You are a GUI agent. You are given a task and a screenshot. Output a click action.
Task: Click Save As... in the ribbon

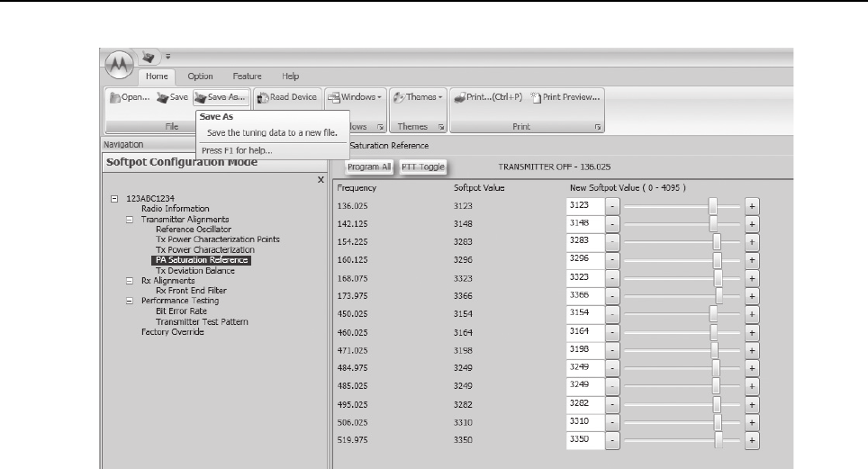click(221, 97)
